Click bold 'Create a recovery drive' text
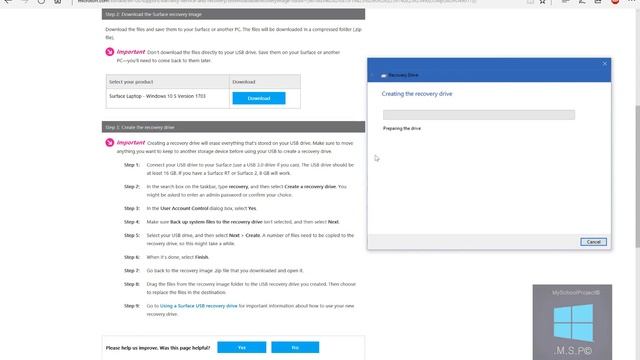Image resolution: width=640 pixels, height=360 pixels. click(x=310, y=187)
